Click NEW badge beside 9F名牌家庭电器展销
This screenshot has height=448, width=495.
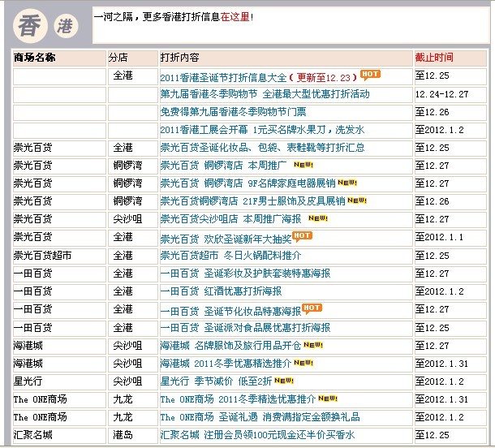tap(347, 183)
